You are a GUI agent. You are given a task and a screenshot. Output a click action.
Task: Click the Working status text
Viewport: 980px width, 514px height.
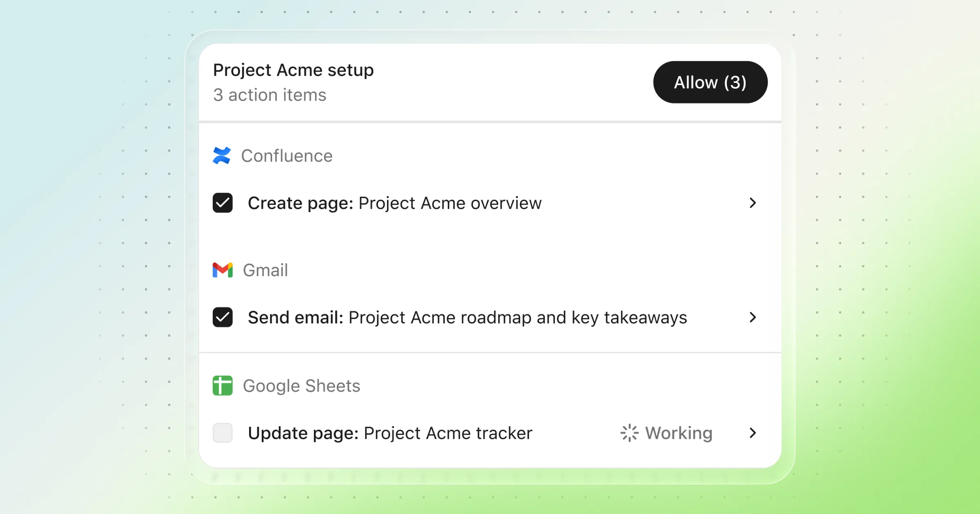point(679,433)
